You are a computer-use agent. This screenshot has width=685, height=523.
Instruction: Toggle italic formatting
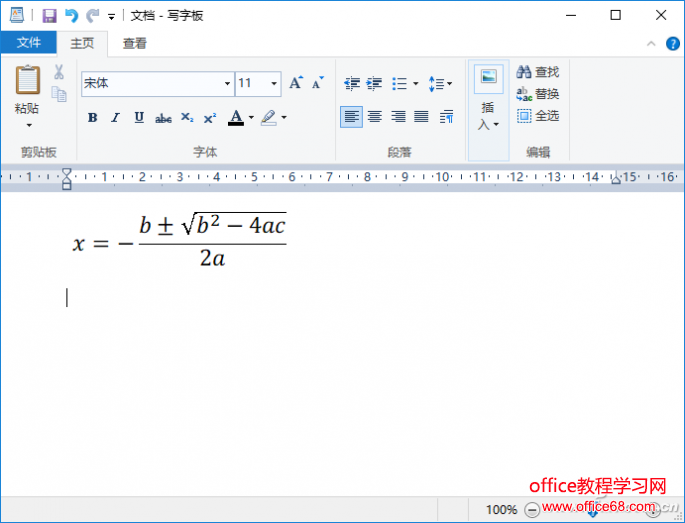[115, 118]
